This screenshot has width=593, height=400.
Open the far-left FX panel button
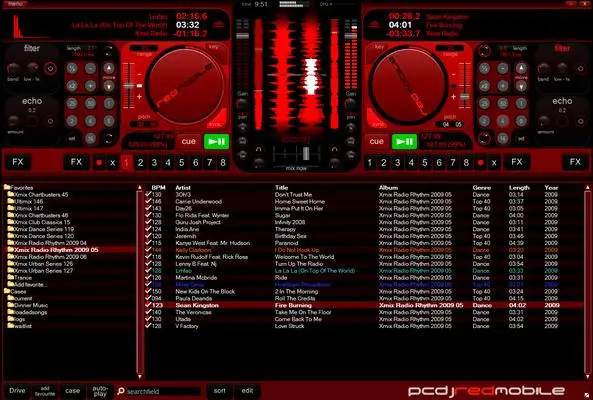(18, 162)
